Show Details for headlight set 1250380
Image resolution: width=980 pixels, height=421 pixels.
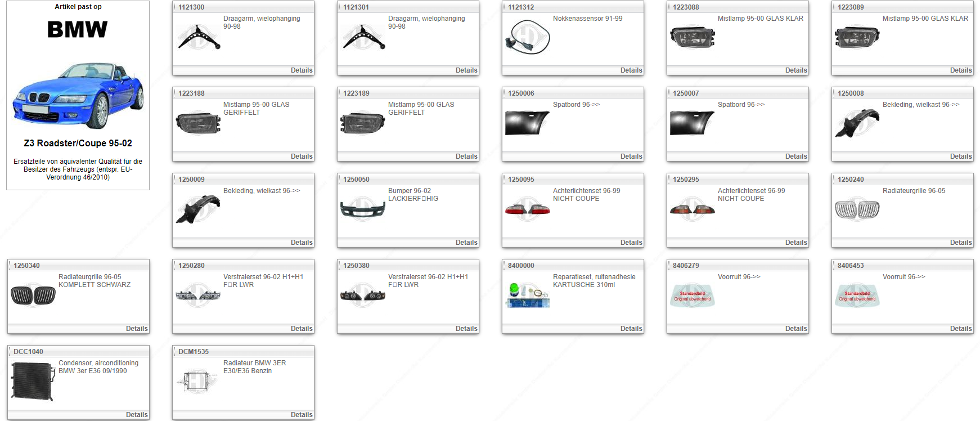[466, 329]
